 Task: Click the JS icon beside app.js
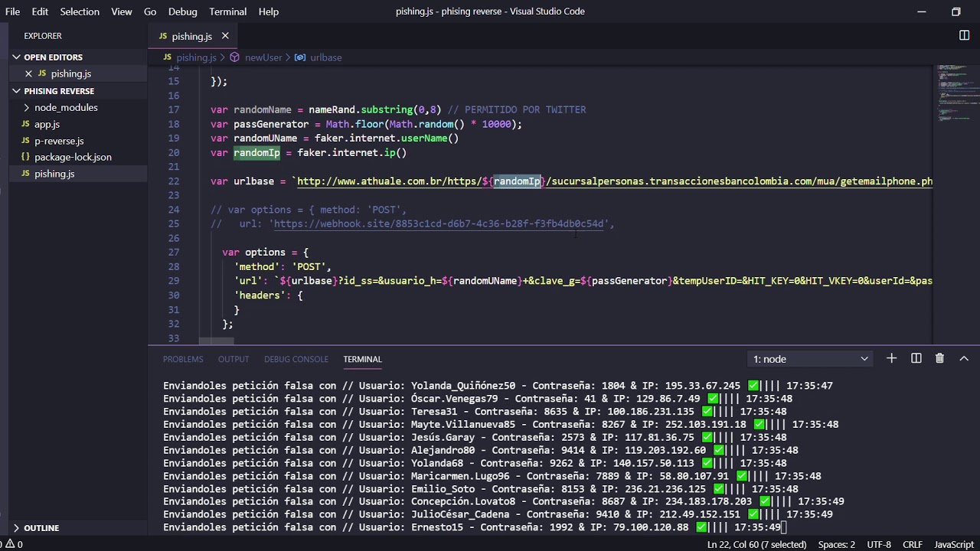click(25, 124)
